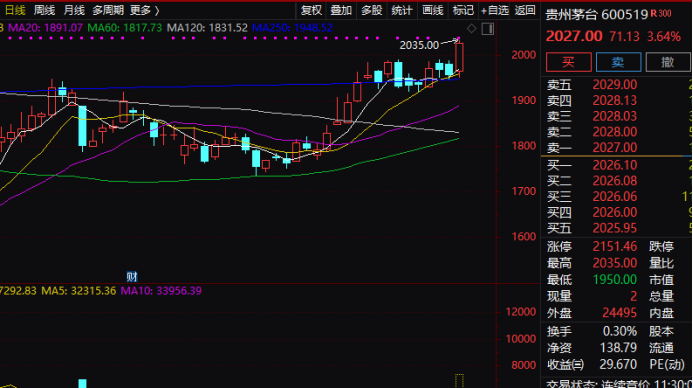Click the diamond icon above the chart
693x388 pixels.
click(x=472, y=29)
